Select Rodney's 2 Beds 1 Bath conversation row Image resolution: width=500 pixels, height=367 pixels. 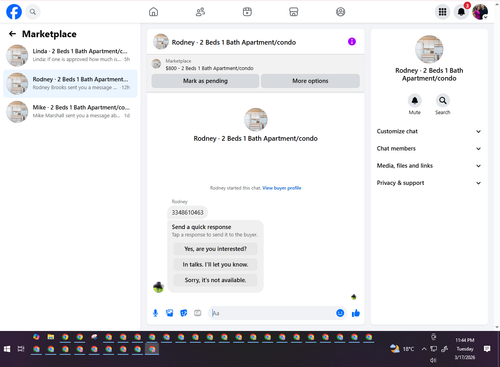pyautogui.click(x=70, y=83)
